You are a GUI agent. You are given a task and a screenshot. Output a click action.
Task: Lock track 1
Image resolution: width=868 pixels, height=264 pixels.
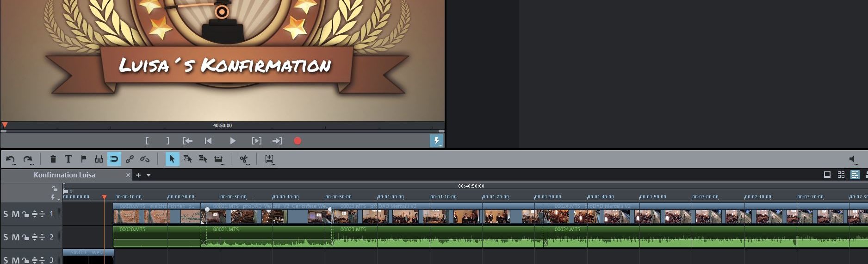[25, 214]
